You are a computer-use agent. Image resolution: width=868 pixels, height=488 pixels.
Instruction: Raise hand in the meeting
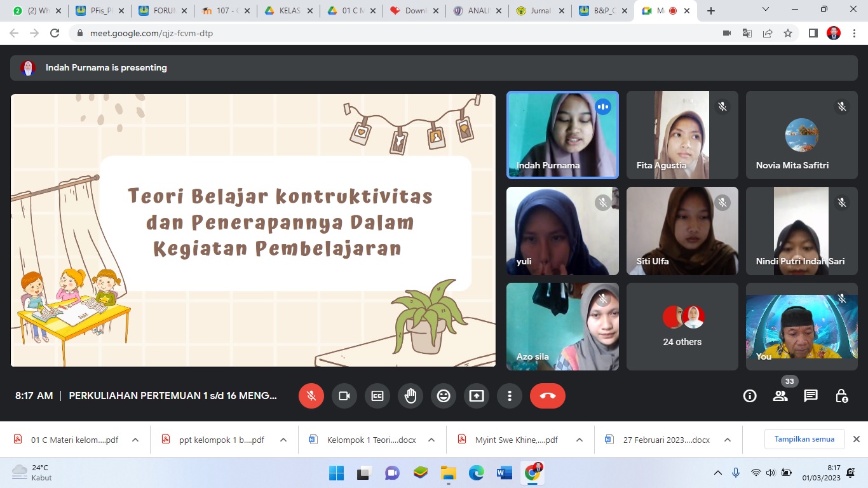[x=410, y=396]
